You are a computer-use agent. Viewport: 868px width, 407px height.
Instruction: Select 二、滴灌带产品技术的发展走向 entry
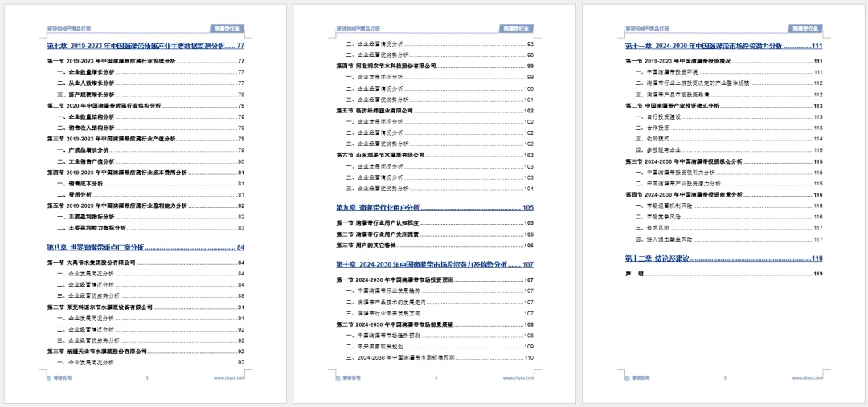point(440,303)
